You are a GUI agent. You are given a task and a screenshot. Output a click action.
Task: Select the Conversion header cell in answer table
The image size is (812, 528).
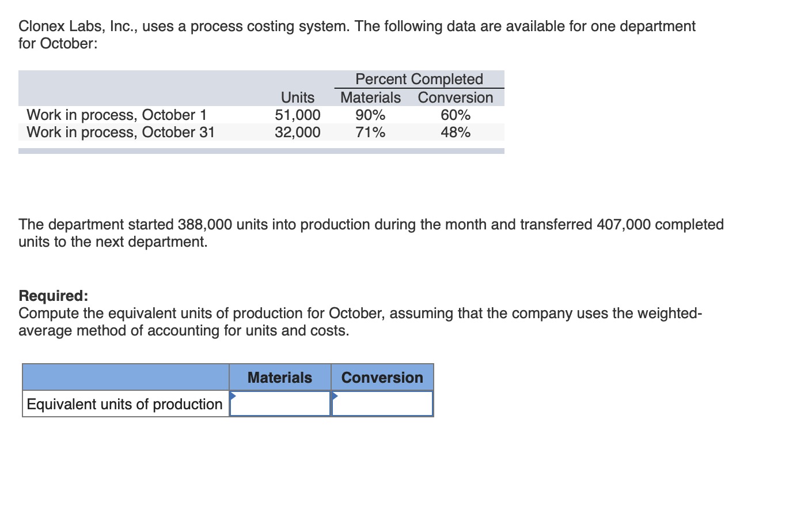coord(382,377)
